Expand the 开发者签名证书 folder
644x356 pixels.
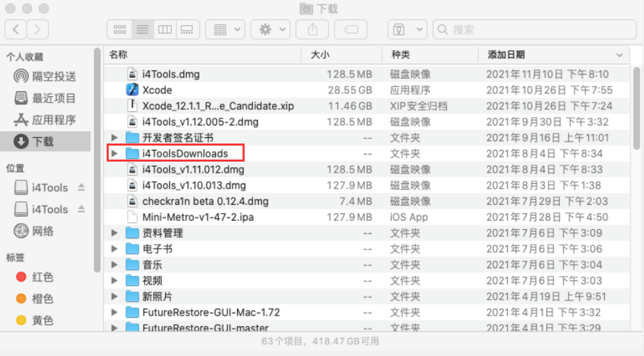click(115, 137)
